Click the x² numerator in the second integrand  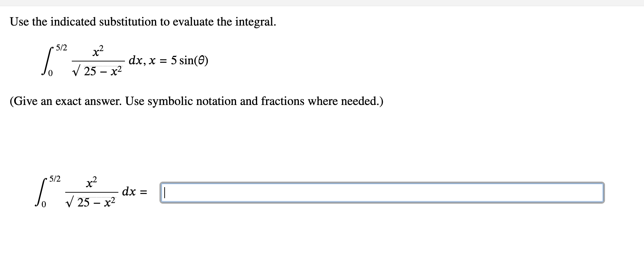(x=91, y=182)
